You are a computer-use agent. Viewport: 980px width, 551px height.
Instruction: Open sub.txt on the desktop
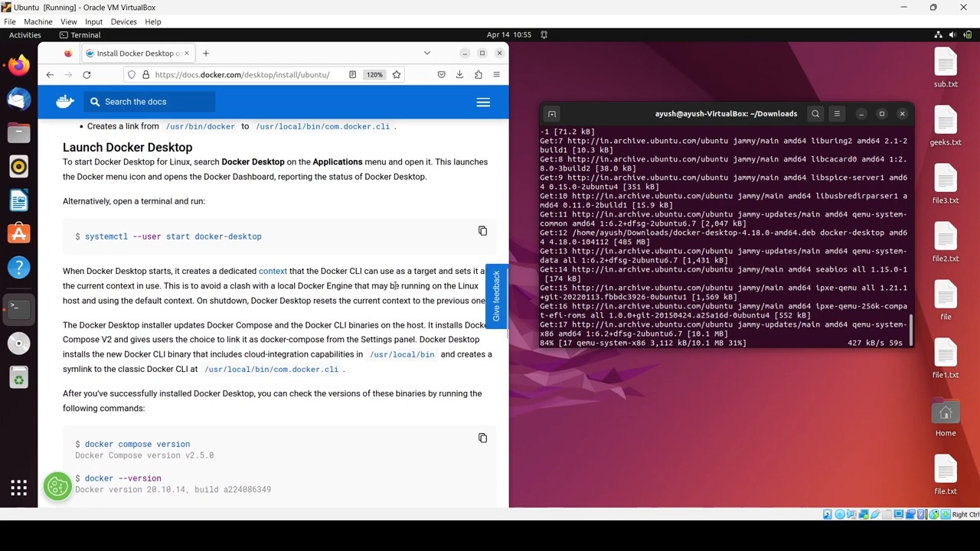pos(946,68)
